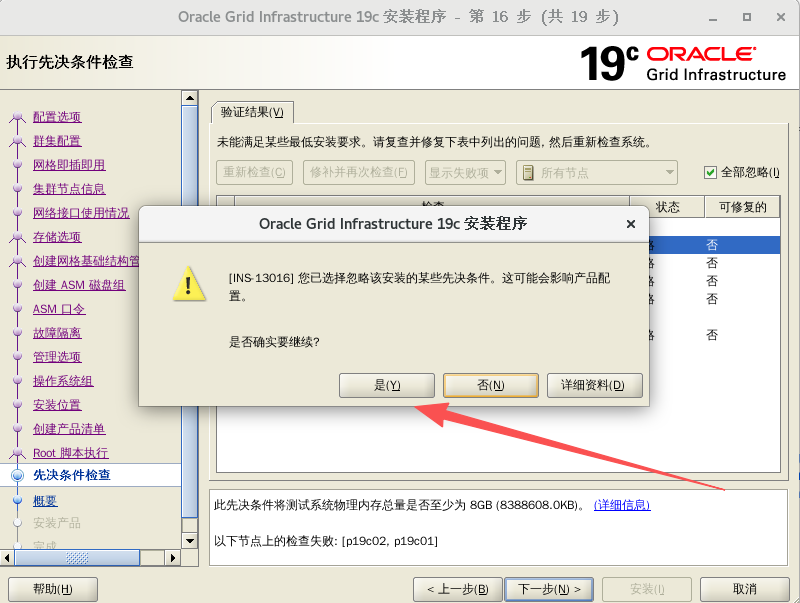Click the yellow warning triangle icon
The height and width of the screenshot is (603, 800).
point(189,284)
